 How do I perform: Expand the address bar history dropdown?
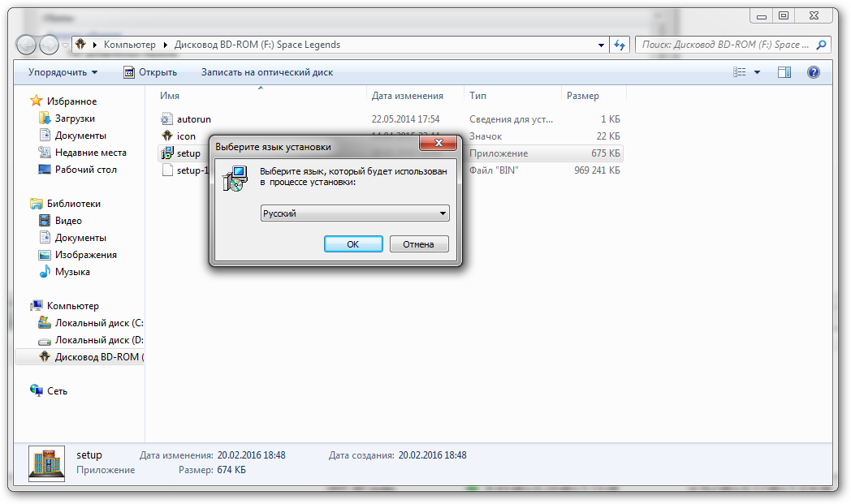(601, 45)
